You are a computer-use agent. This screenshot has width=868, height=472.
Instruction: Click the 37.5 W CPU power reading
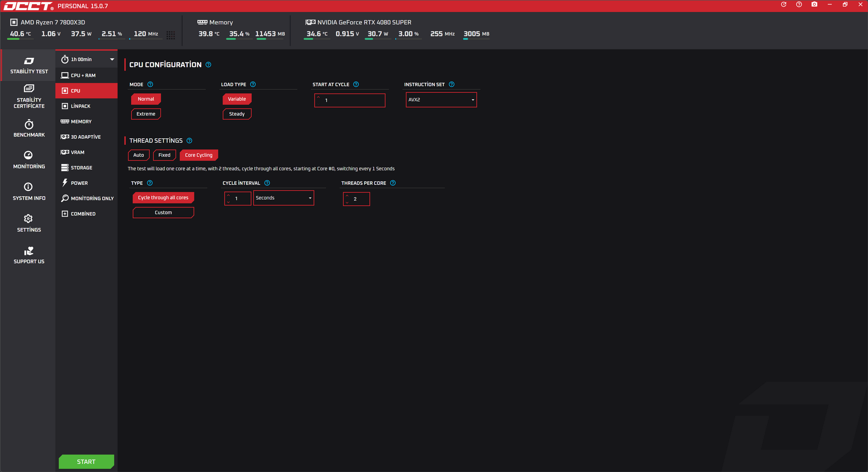[x=81, y=34]
